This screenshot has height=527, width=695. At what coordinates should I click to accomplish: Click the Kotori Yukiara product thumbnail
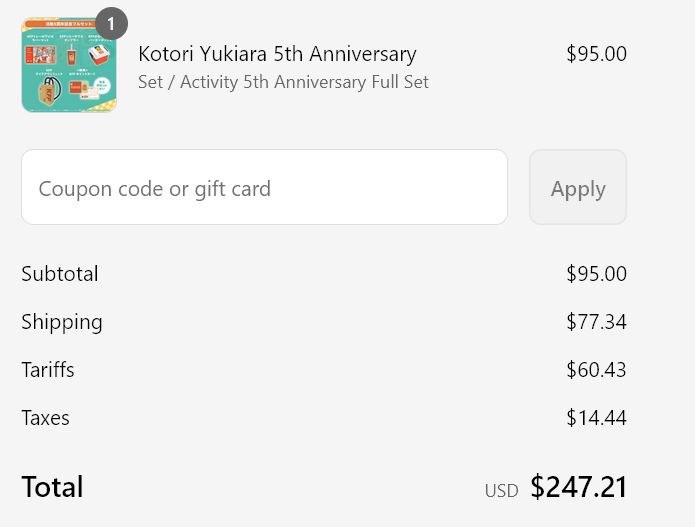pos(68,65)
